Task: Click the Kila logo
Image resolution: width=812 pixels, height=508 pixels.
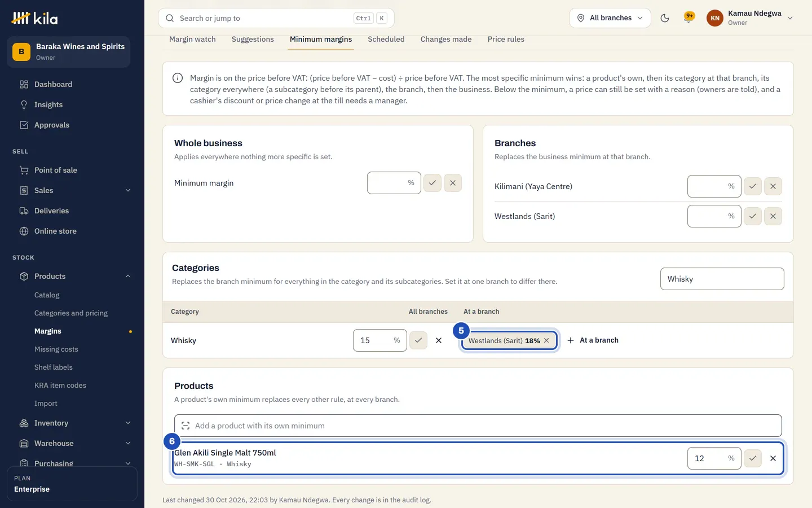Action: pyautogui.click(x=35, y=18)
